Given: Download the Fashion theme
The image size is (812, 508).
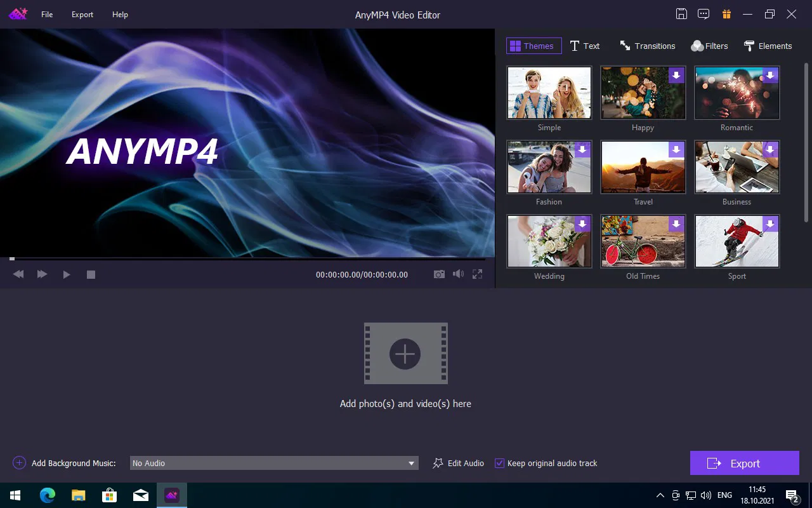Looking at the screenshot, I should coord(582,149).
